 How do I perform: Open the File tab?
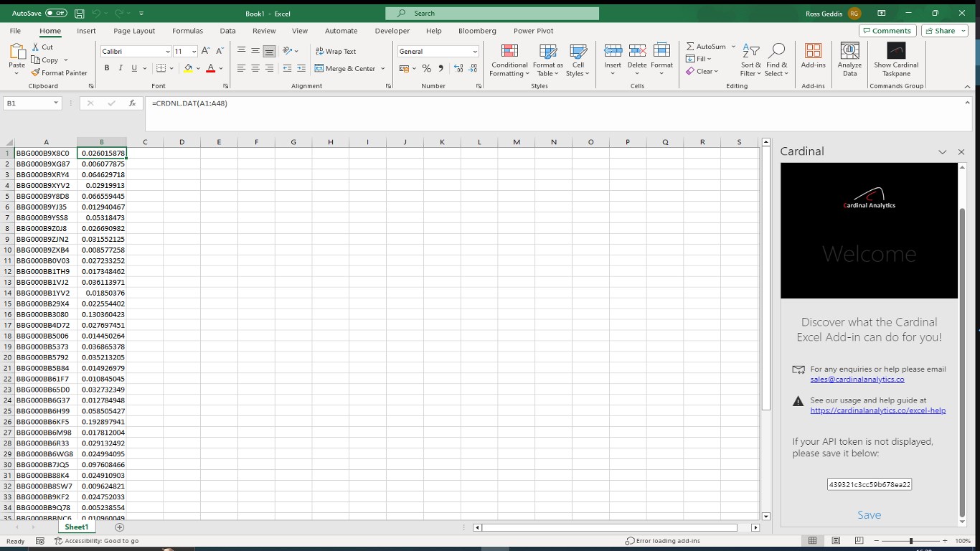15,31
